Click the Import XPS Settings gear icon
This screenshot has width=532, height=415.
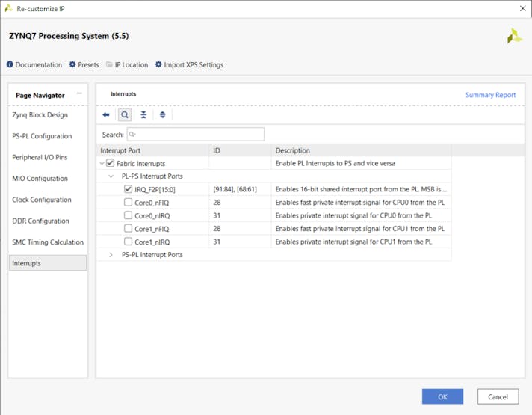pyautogui.click(x=158, y=65)
